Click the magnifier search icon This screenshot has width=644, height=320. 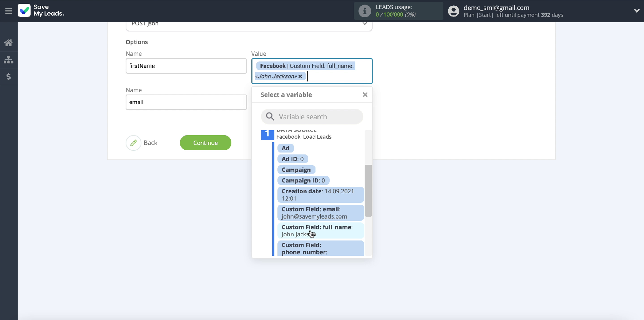point(270,116)
